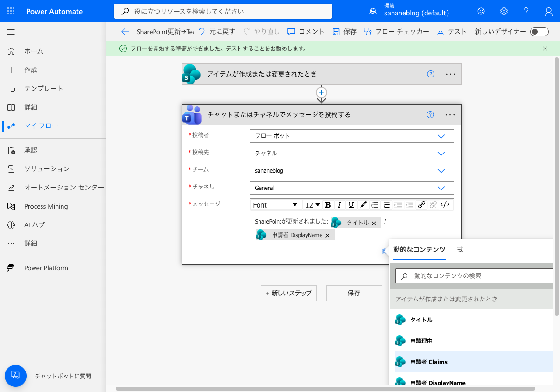Click help icon on the Teams action card
The image size is (560, 392).
pos(431,115)
